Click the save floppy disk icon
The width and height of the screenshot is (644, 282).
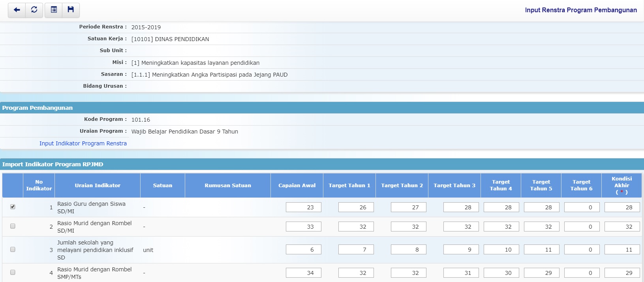pos(71,10)
